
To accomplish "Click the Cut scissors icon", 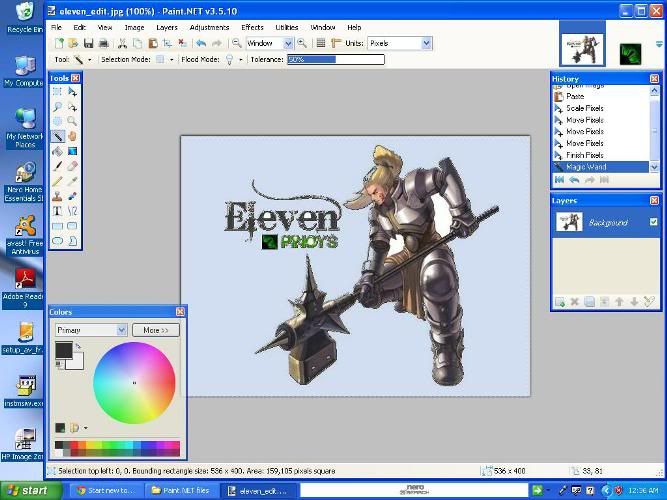I will (x=123, y=43).
